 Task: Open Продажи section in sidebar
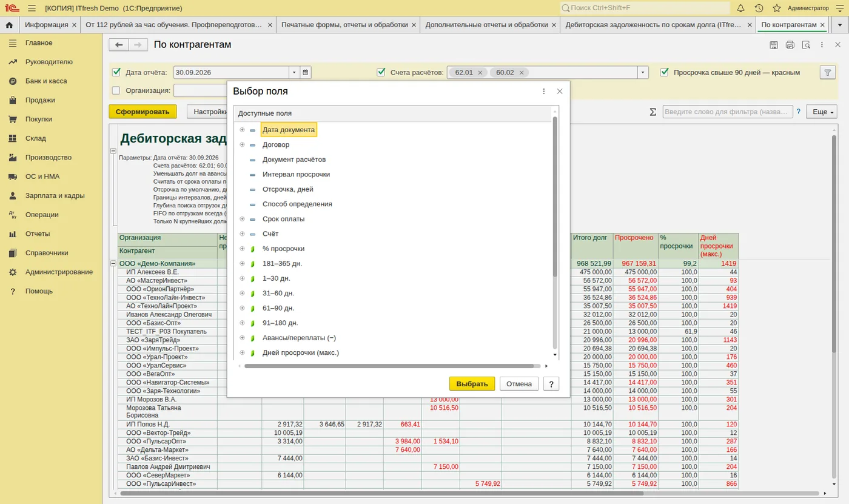40,100
